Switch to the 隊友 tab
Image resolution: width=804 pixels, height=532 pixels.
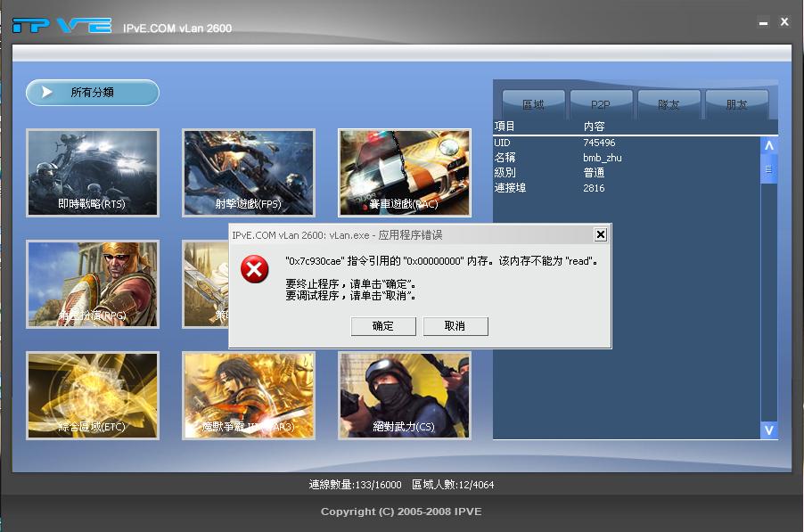tap(669, 104)
